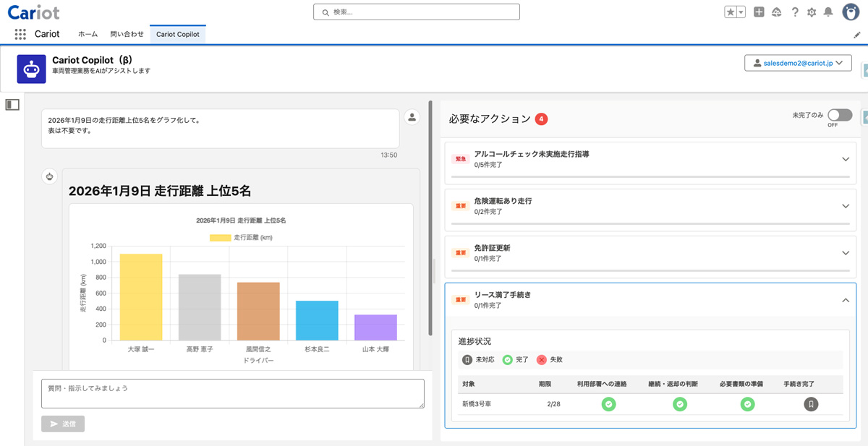
Task: Expand the アルコールチェック未実施走行指導 section
Action: pyautogui.click(x=846, y=159)
